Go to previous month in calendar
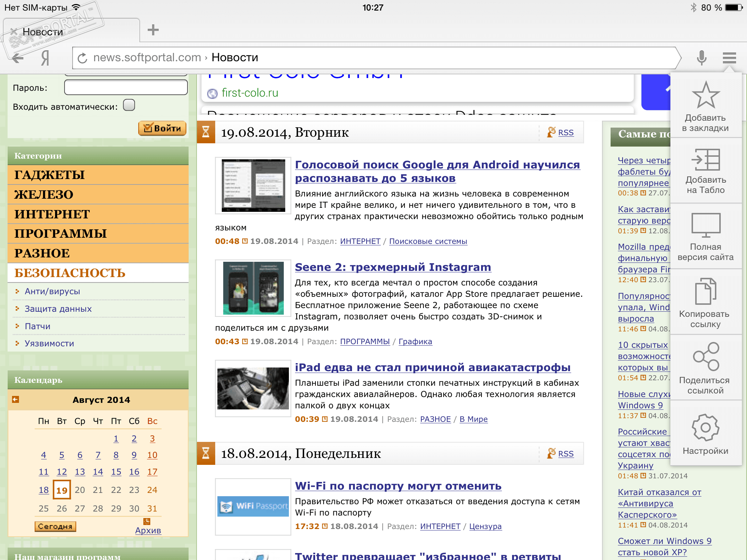Viewport: 747px width, 560px height. (x=15, y=400)
